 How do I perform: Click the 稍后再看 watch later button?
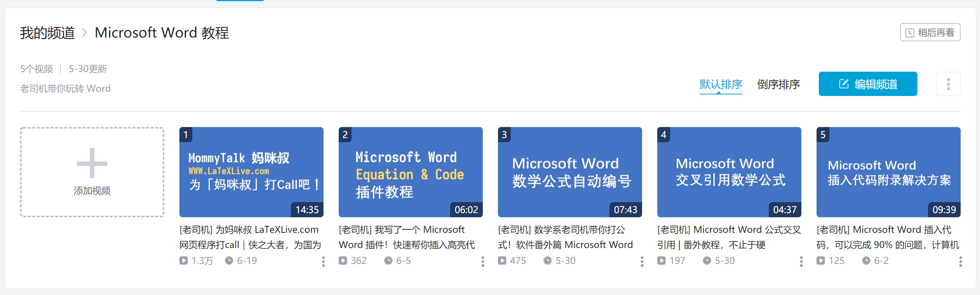coord(930,33)
